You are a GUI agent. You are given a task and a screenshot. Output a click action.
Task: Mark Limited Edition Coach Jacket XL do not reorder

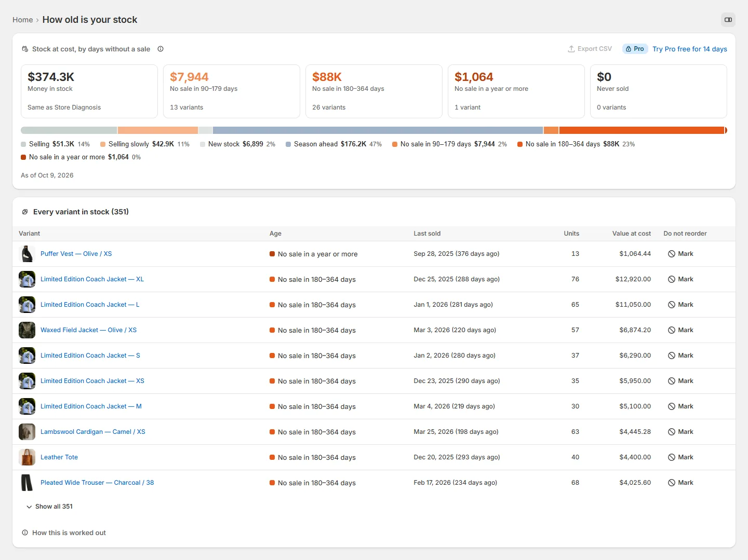pyautogui.click(x=680, y=279)
